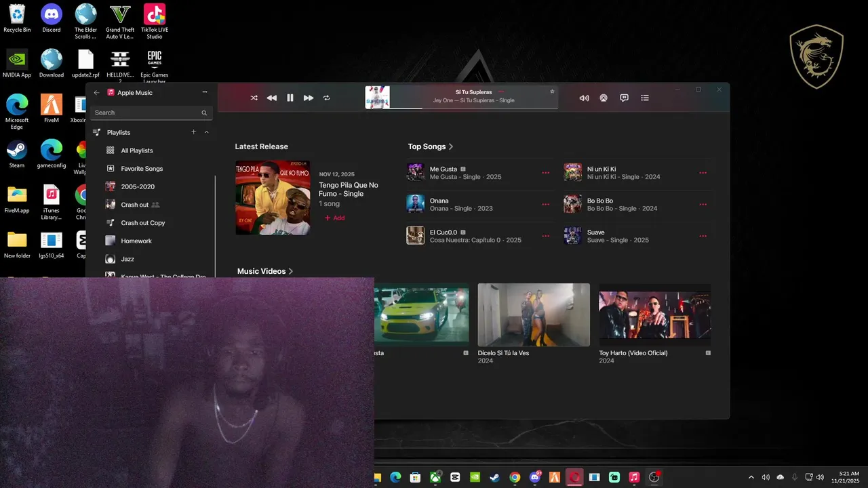Viewport: 868px width, 488px height.
Task: Open more options for Onana
Action: 545,205
